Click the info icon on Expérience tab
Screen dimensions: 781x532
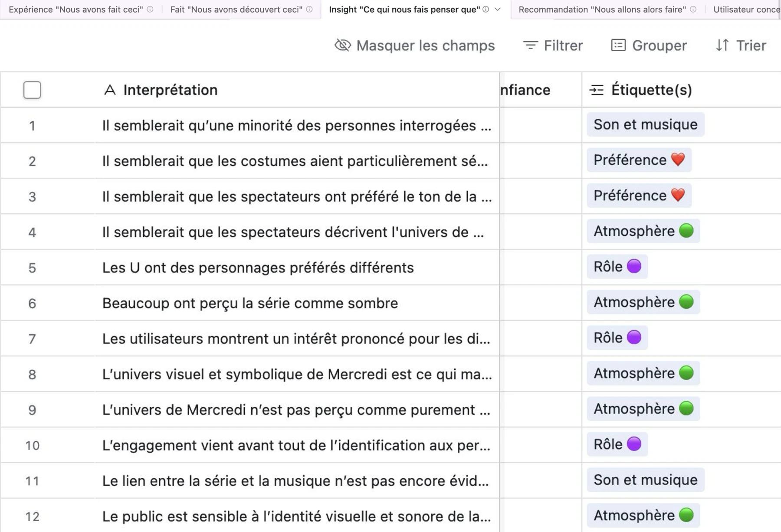tap(150, 9)
